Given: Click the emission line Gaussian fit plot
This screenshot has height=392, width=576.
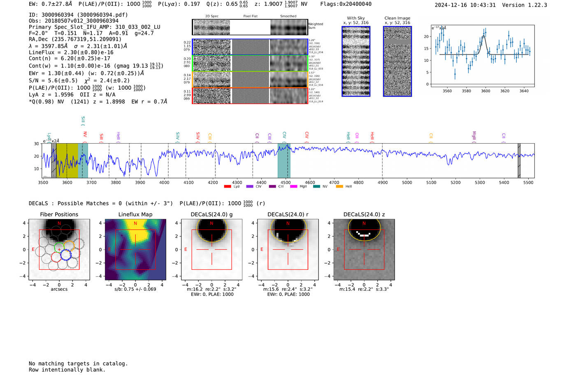Looking at the screenshot, I should tap(482, 56).
